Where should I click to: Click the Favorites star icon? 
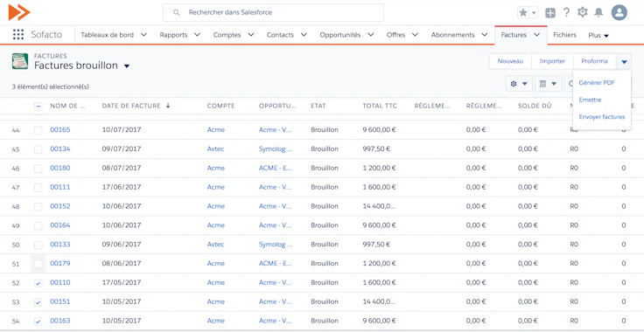[523, 13]
